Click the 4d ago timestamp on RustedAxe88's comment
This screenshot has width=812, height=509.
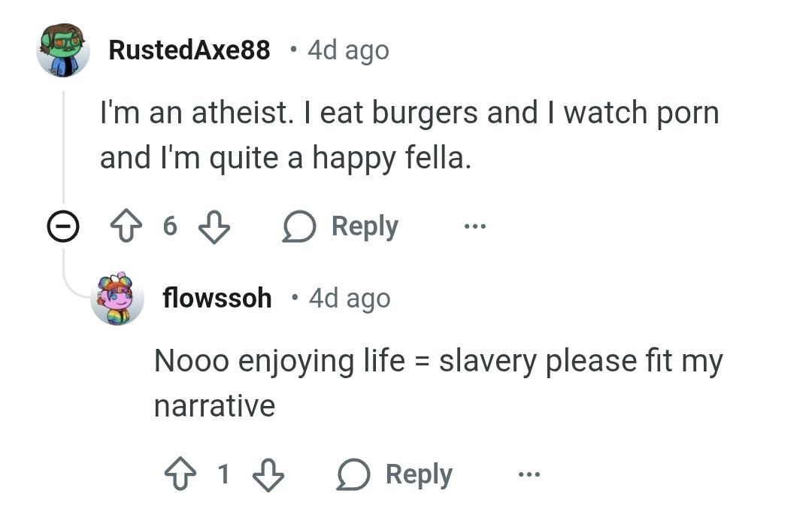[x=348, y=50]
